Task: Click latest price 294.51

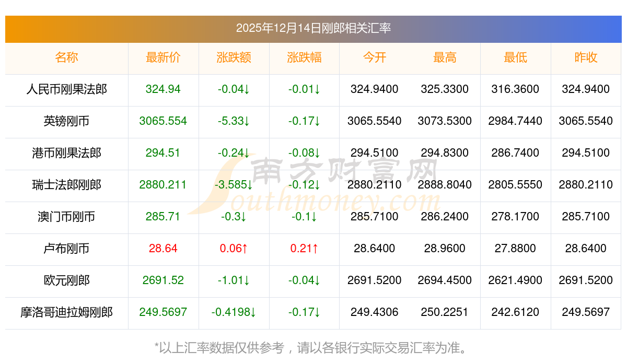Action: click(x=164, y=153)
